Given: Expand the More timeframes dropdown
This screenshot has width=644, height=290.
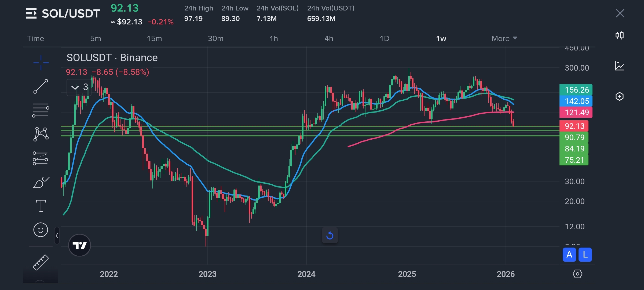Looking at the screenshot, I should [x=504, y=38].
